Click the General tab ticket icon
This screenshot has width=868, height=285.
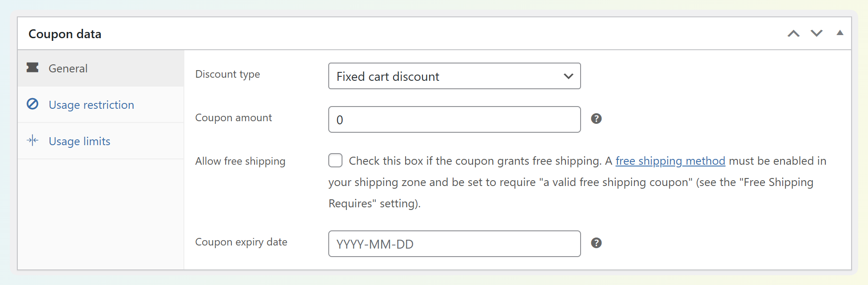[x=32, y=67]
